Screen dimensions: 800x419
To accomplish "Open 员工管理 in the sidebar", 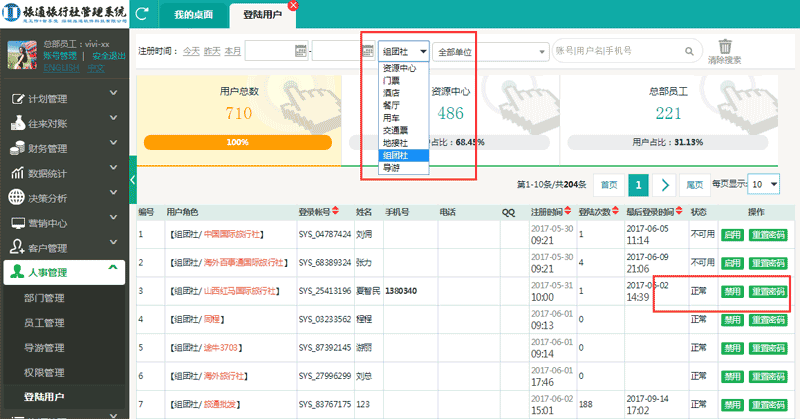I will 45,322.
